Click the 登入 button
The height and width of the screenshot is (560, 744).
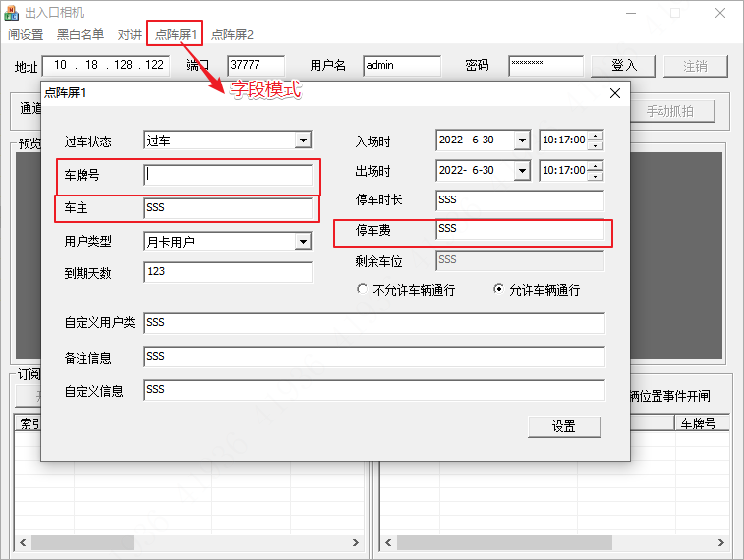tap(624, 66)
